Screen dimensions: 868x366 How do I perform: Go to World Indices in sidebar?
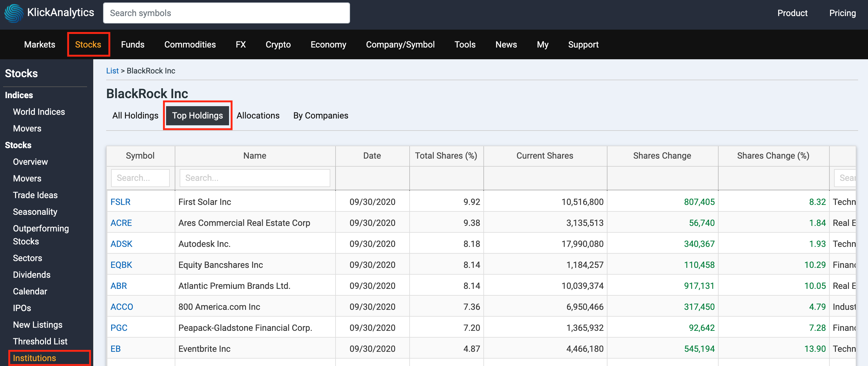point(39,112)
